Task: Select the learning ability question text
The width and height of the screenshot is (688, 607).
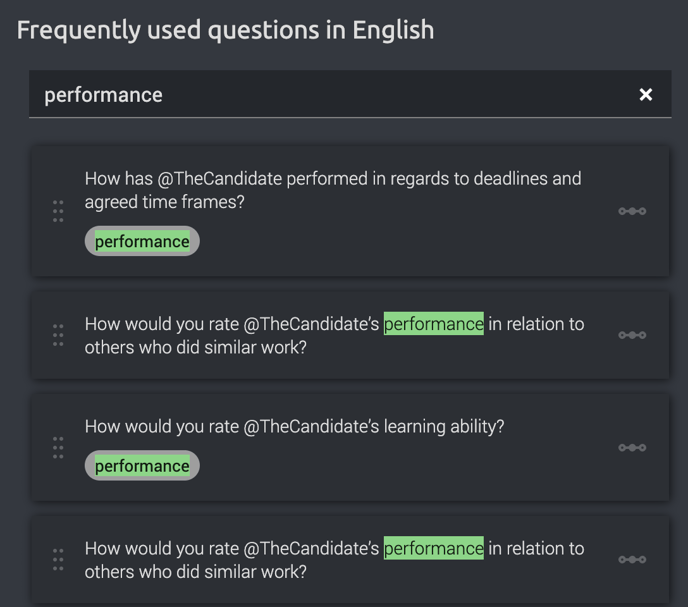Action: (x=294, y=426)
